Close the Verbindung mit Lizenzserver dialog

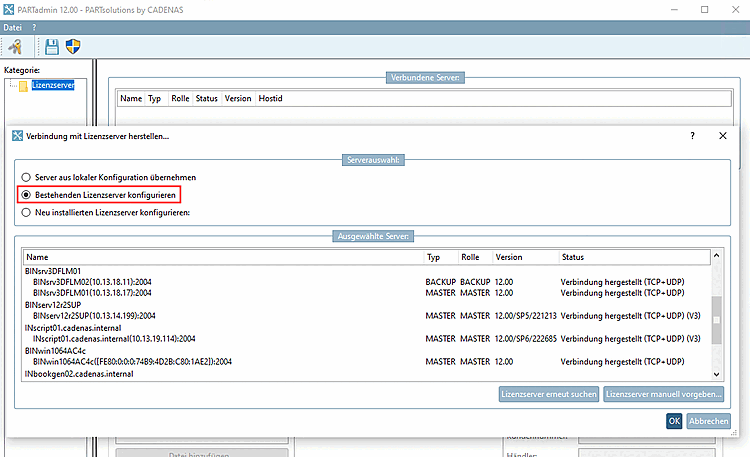click(x=723, y=136)
